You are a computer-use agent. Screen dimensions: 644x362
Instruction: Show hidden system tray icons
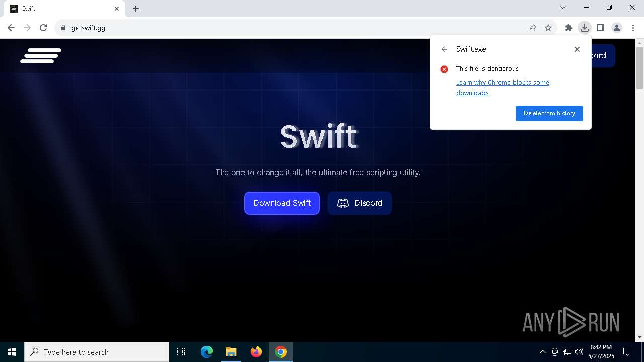coord(542,352)
